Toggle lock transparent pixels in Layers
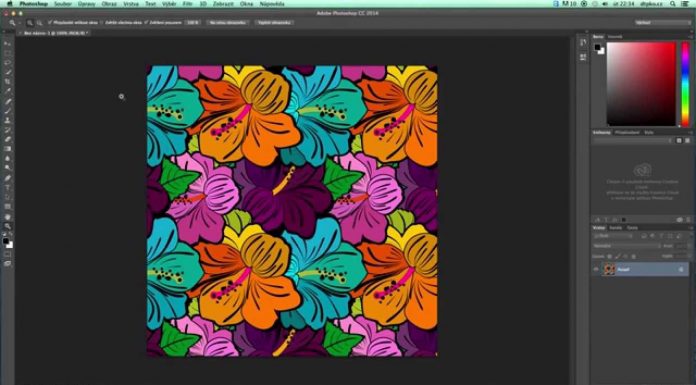 point(609,256)
